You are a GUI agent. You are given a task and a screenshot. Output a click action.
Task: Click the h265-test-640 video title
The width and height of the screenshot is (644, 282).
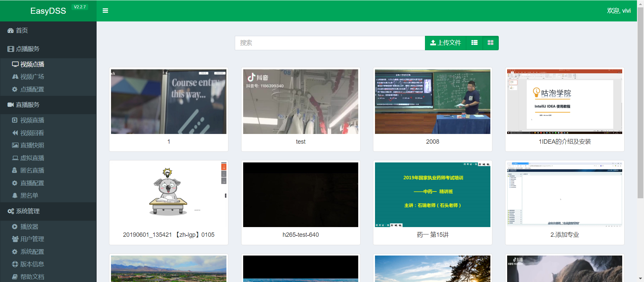(301, 235)
